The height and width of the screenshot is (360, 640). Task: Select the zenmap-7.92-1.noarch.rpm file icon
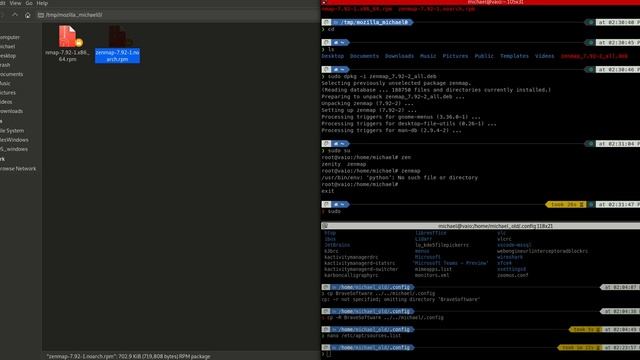pos(119,36)
